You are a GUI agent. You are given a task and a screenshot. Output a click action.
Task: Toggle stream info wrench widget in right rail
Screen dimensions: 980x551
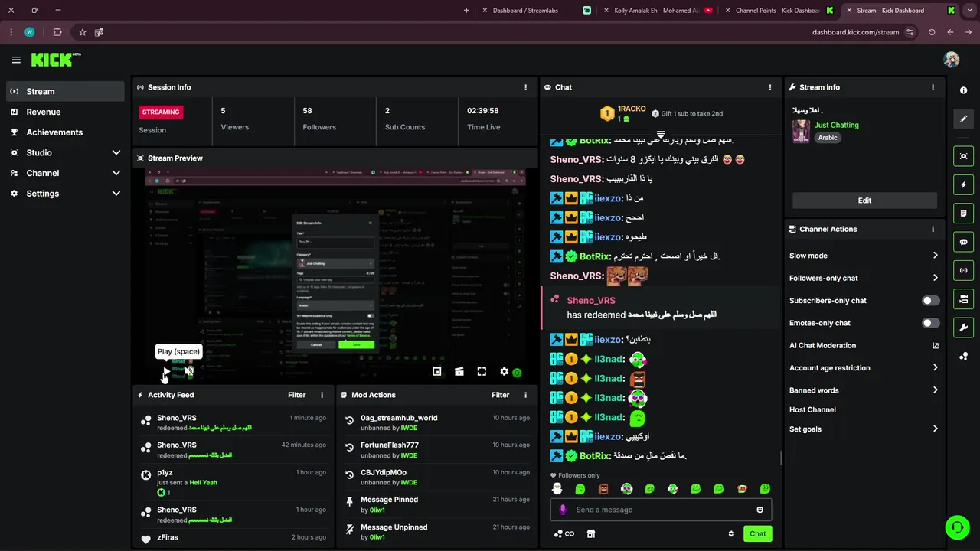pyautogui.click(x=963, y=328)
